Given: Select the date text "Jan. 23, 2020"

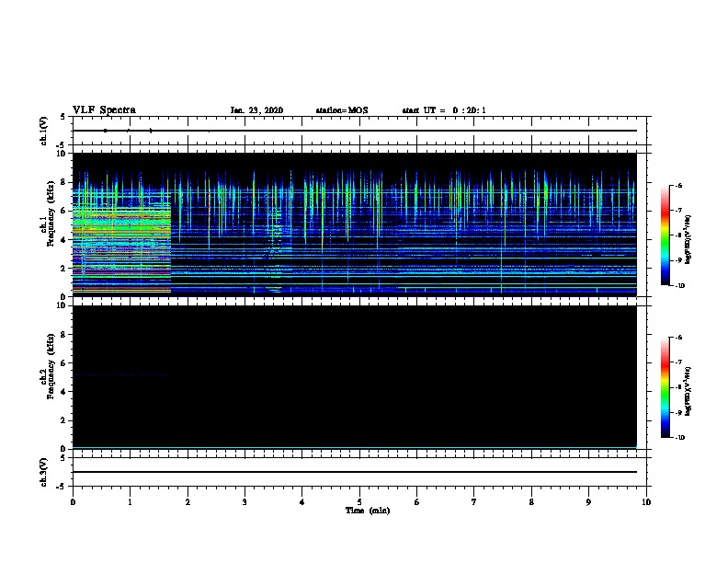Looking at the screenshot, I should click(x=256, y=110).
